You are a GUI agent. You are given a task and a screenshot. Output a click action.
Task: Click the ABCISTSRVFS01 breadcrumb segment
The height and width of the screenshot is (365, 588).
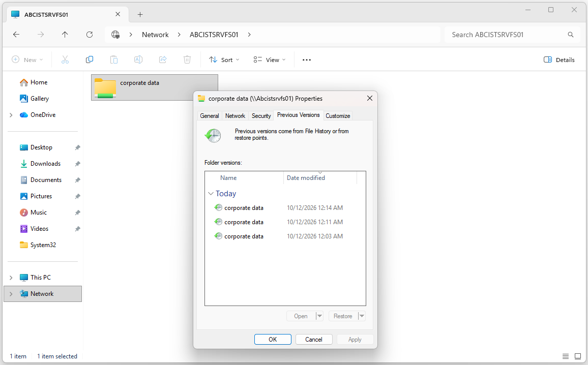tap(214, 35)
